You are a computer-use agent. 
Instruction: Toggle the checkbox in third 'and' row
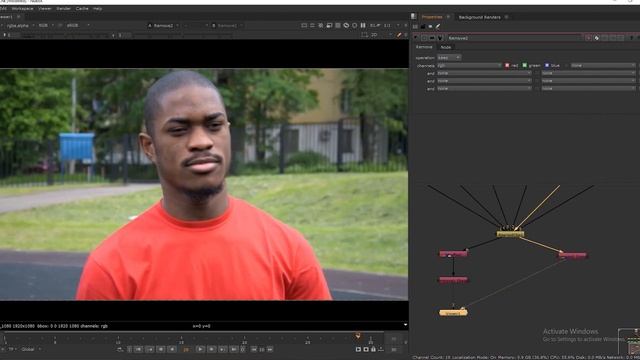(537, 88)
